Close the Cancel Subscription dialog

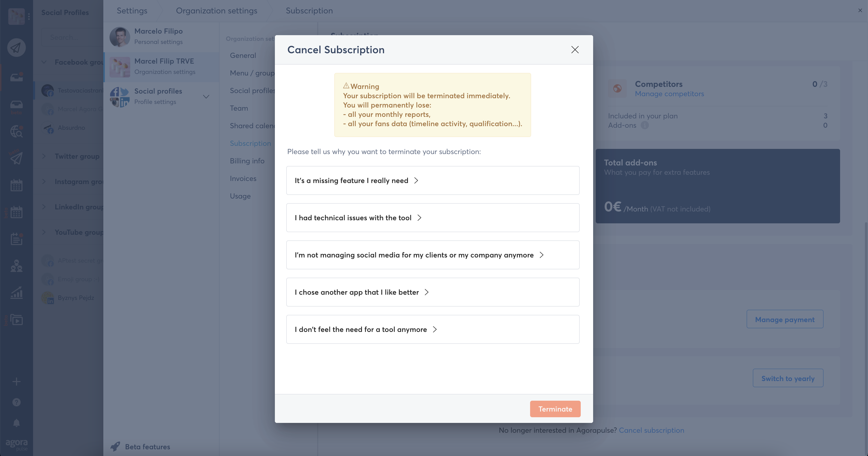pyautogui.click(x=575, y=50)
